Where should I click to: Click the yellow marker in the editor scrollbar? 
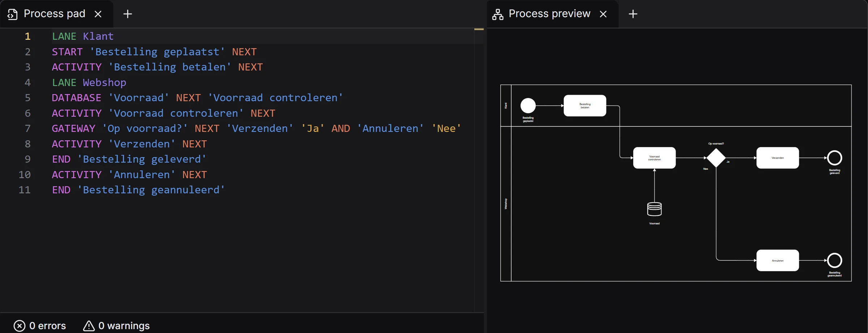click(479, 29)
